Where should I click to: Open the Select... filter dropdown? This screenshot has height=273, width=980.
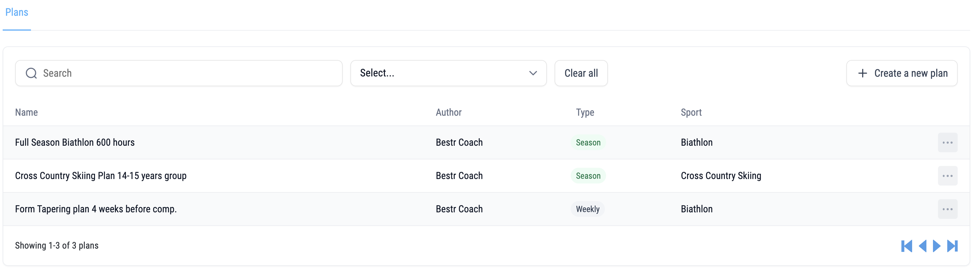click(x=448, y=73)
